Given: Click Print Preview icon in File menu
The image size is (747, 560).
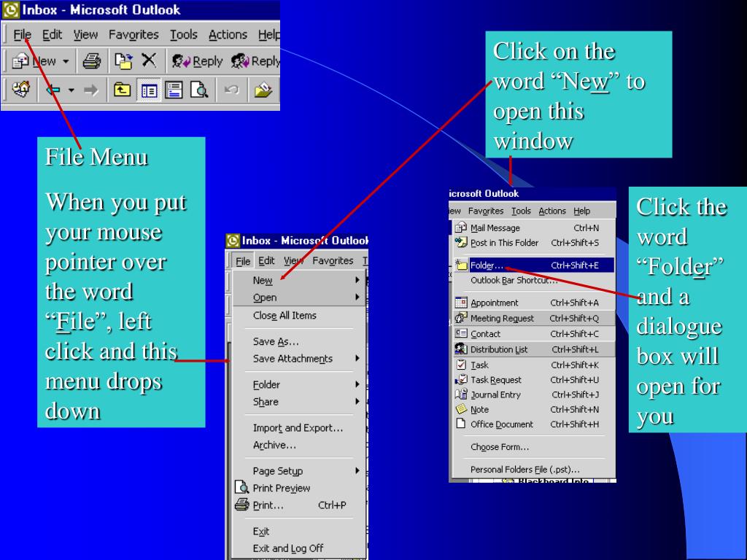Looking at the screenshot, I should point(242,488).
